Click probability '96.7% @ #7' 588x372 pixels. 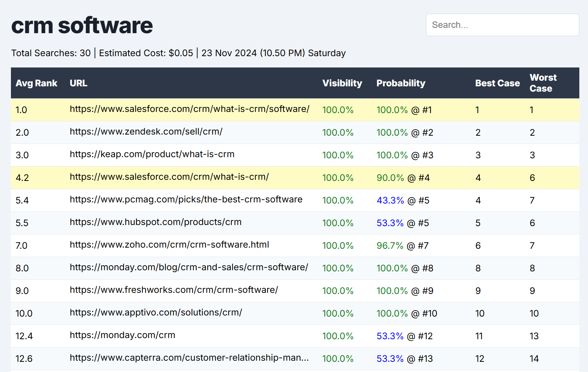point(403,246)
